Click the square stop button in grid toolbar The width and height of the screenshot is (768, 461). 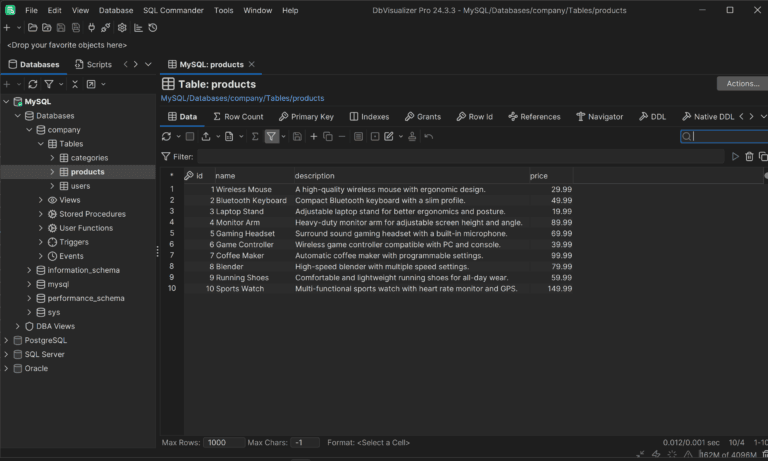[190, 137]
